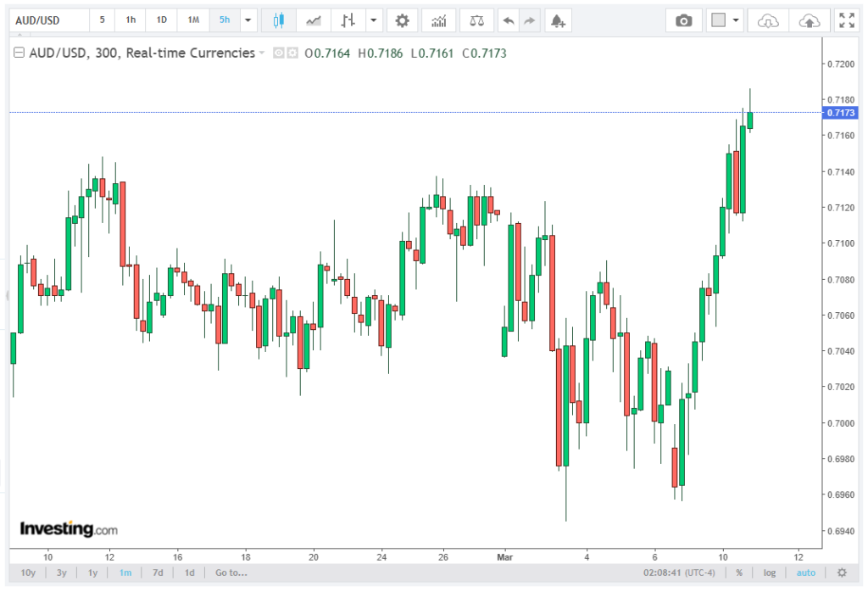Take a chart snapshot with camera icon
The width and height of the screenshot is (868, 592).
pyautogui.click(x=683, y=20)
